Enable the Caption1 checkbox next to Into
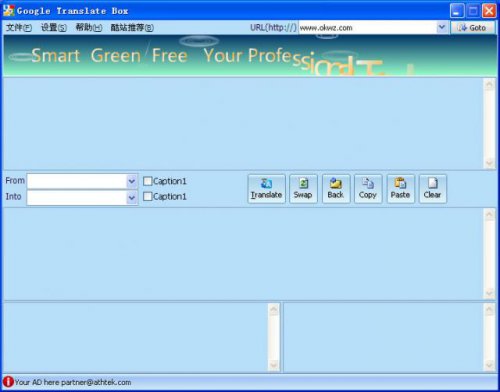 click(x=147, y=196)
